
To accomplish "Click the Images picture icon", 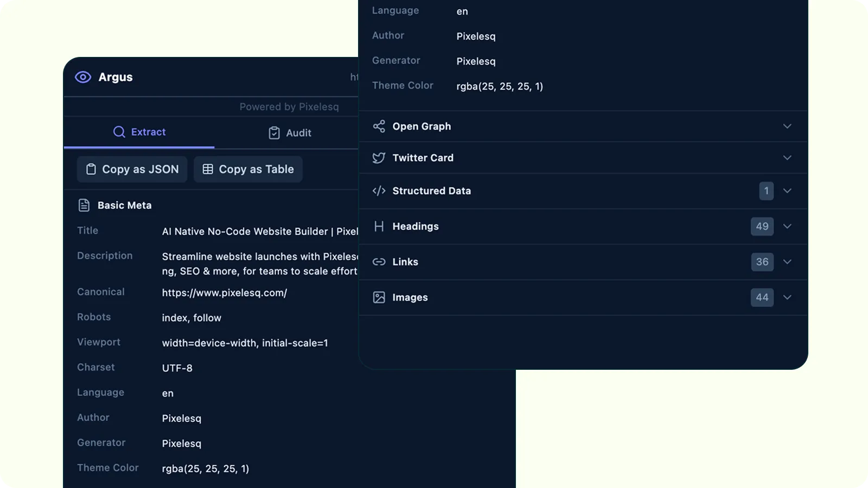I will [379, 297].
